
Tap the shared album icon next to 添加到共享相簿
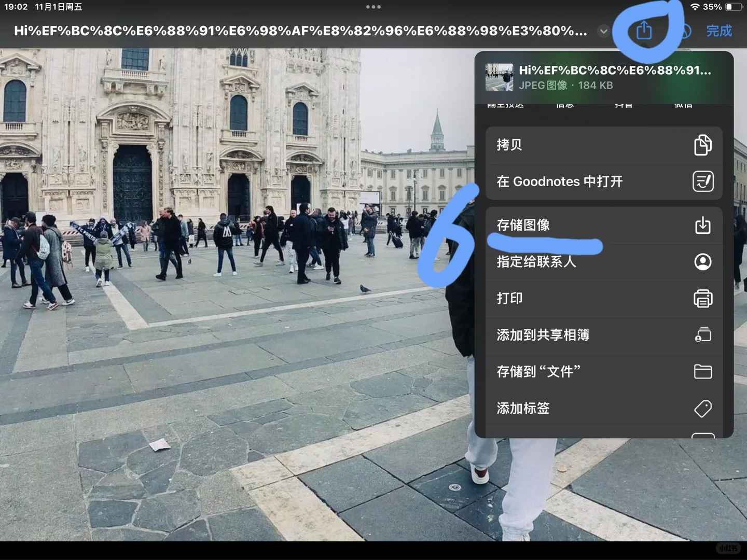[702, 335]
